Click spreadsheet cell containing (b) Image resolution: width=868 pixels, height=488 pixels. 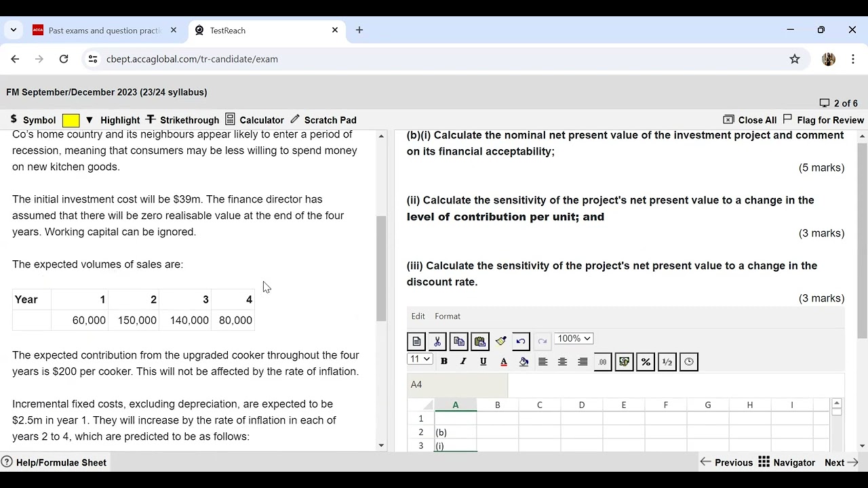click(x=456, y=432)
